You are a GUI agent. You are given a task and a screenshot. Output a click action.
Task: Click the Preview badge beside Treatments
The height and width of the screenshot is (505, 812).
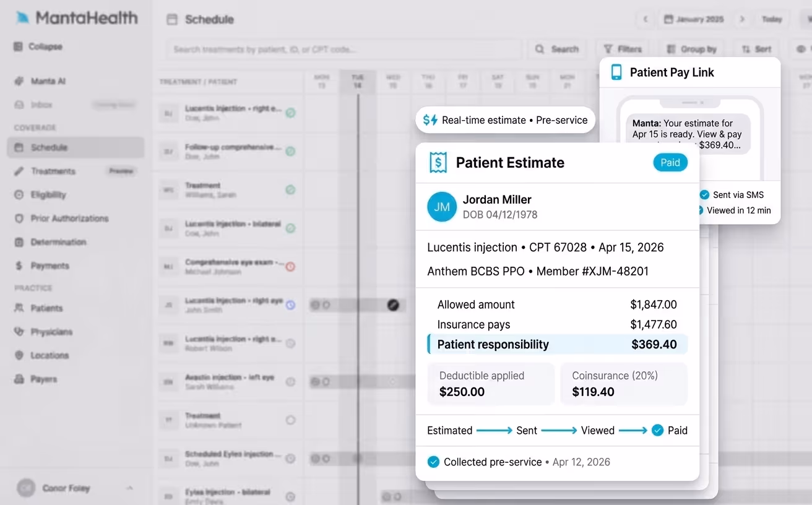point(121,171)
